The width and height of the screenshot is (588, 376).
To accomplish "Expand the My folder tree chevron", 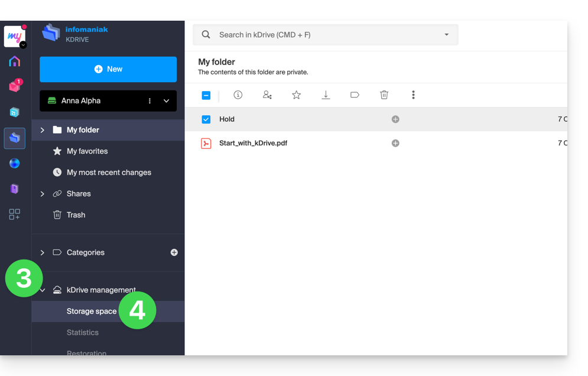I will point(42,130).
